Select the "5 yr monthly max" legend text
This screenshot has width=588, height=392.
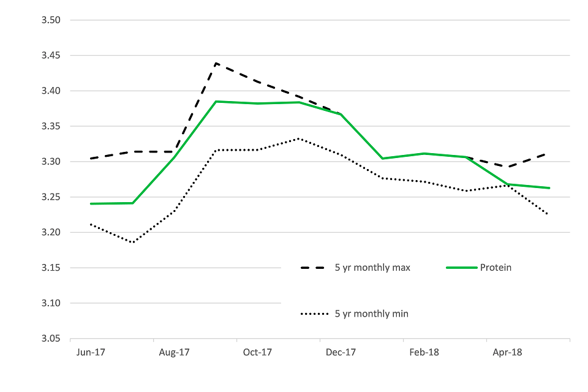(x=372, y=268)
